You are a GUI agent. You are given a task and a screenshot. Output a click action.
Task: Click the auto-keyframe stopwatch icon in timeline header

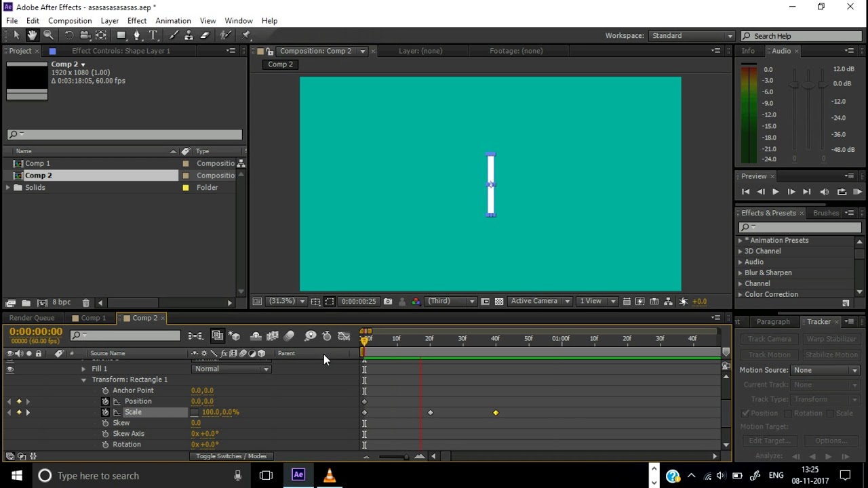tap(327, 336)
